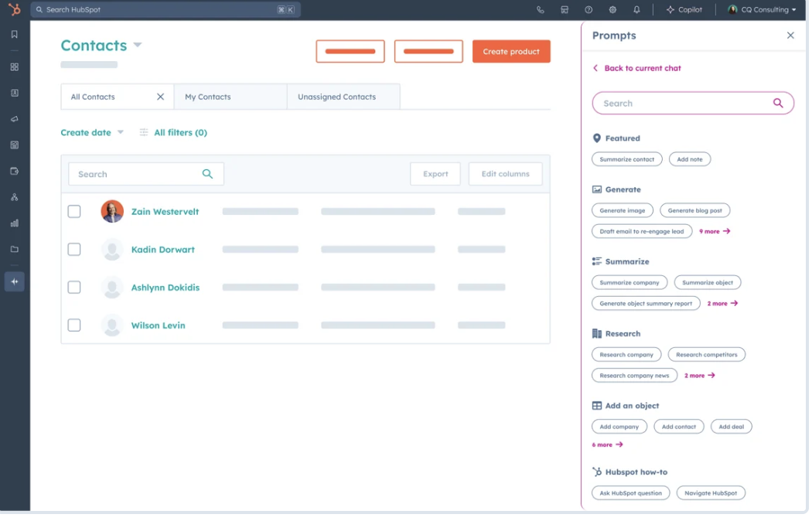Screen dimensions: 812x521
Task: Select the Summarize contact prompt
Action: (x=627, y=160)
